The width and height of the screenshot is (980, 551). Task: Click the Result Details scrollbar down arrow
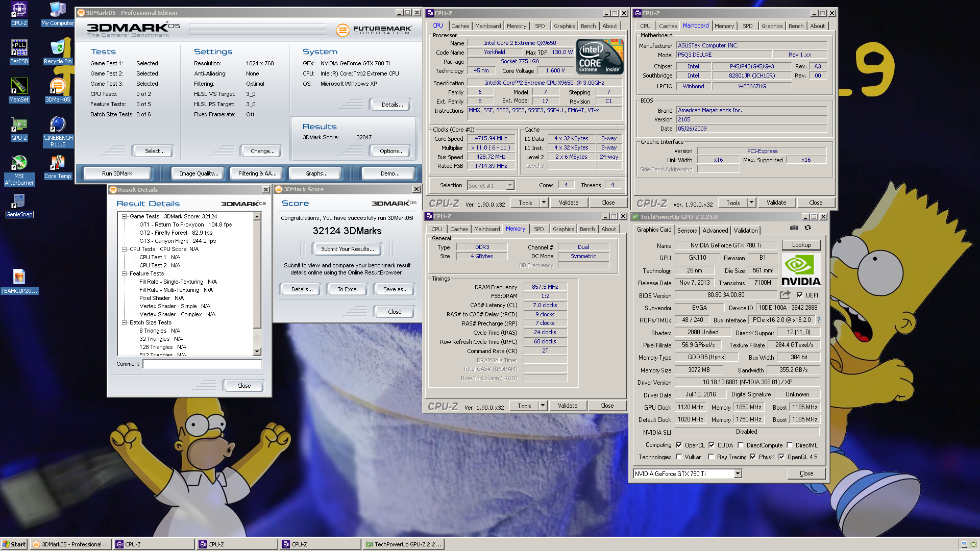pos(257,352)
